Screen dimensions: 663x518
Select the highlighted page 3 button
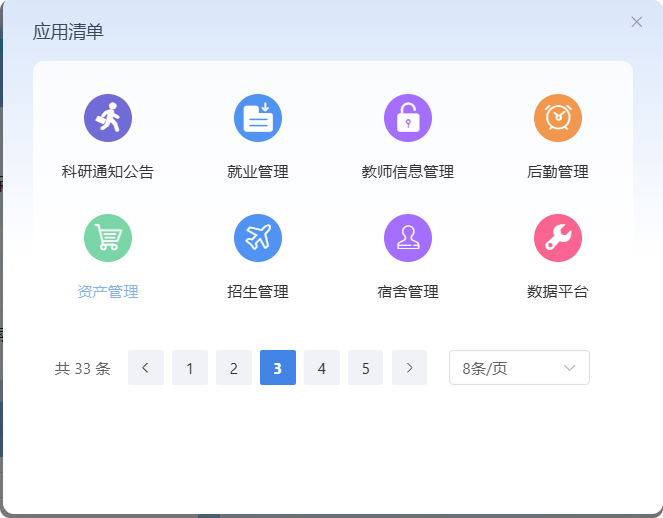[278, 368]
